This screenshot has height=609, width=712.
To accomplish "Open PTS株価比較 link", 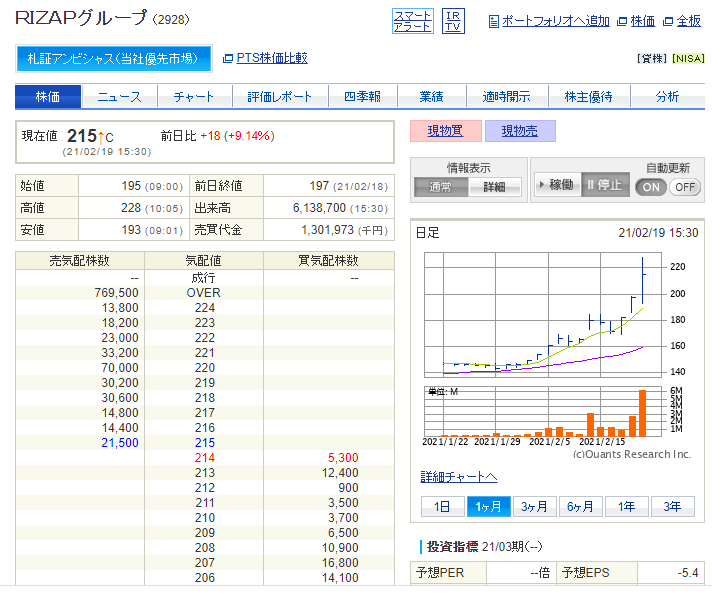I will (272, 58).
